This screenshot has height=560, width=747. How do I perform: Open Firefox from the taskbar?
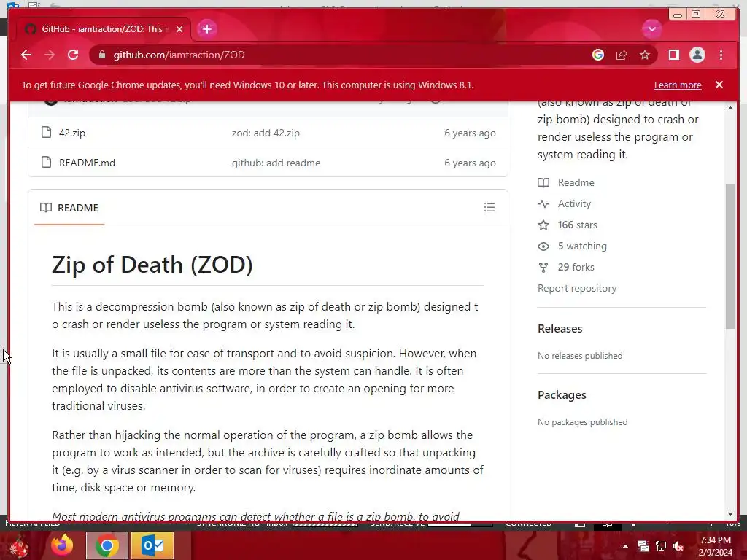click(x=62, y=545)
